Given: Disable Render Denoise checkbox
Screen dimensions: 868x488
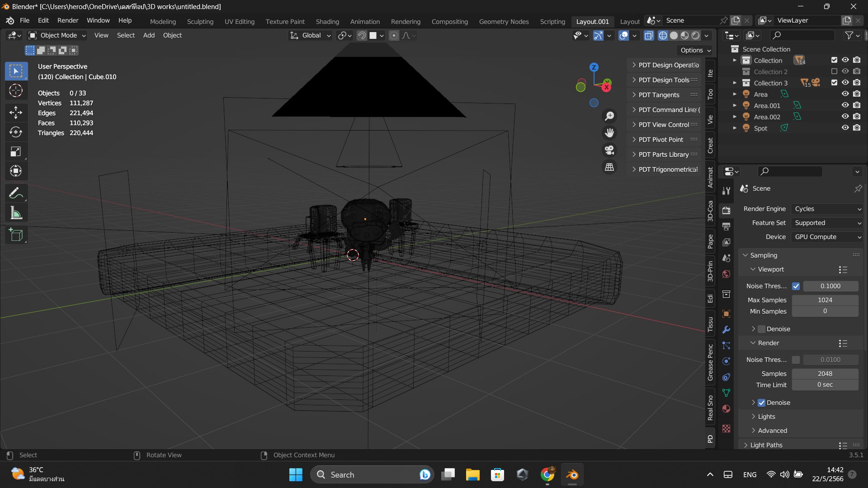Looking at the screenshot, I should [x=762, y=403].
